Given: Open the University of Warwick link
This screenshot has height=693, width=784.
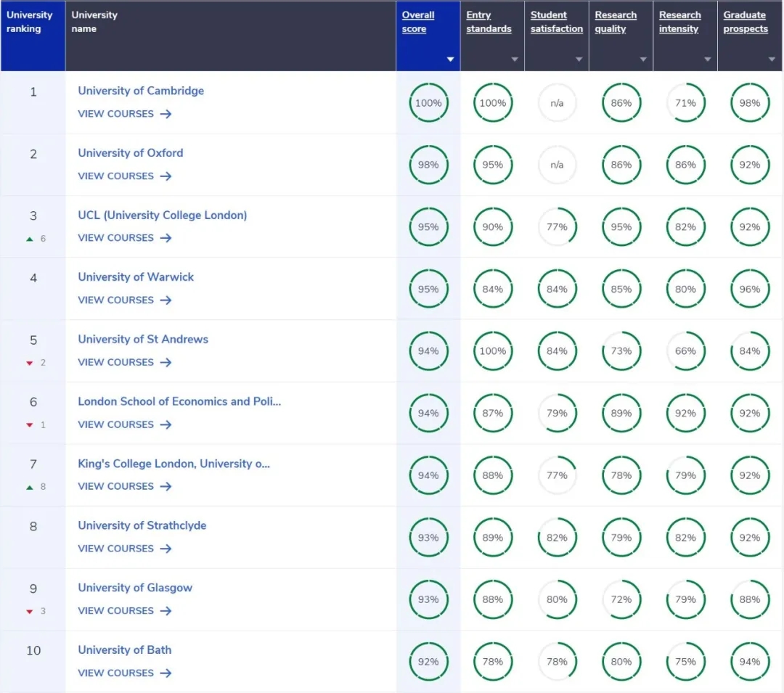Looking at the screenshot, I should [x=136, y=277].
